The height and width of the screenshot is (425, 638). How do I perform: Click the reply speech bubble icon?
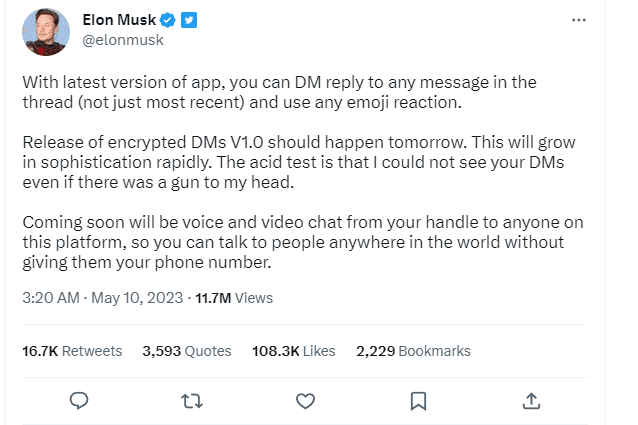82,401
